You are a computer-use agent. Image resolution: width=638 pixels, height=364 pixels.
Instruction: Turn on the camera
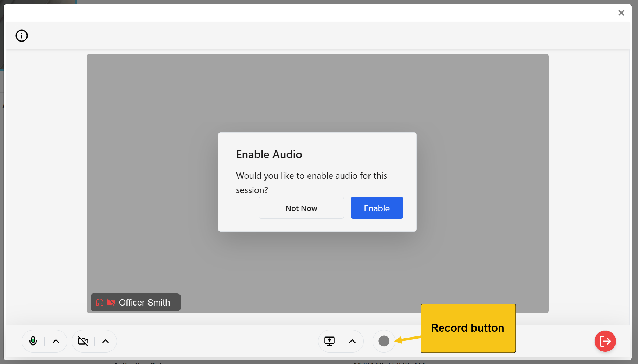tap(83, 341)
